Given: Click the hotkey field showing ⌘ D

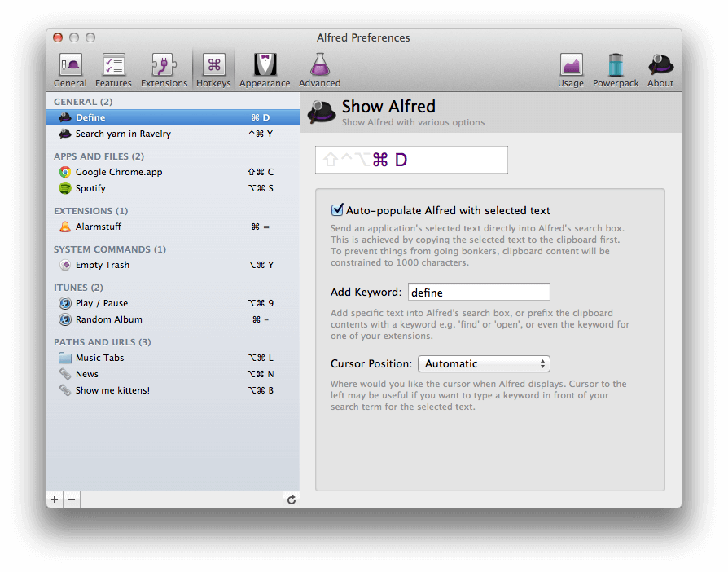Looking at the screenshot, I should (411, 160).
